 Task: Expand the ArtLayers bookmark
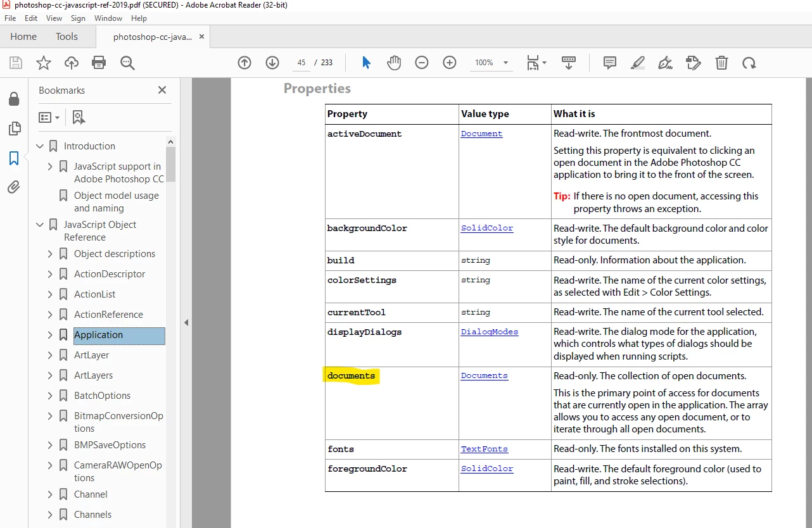click(x=51, y=375)
